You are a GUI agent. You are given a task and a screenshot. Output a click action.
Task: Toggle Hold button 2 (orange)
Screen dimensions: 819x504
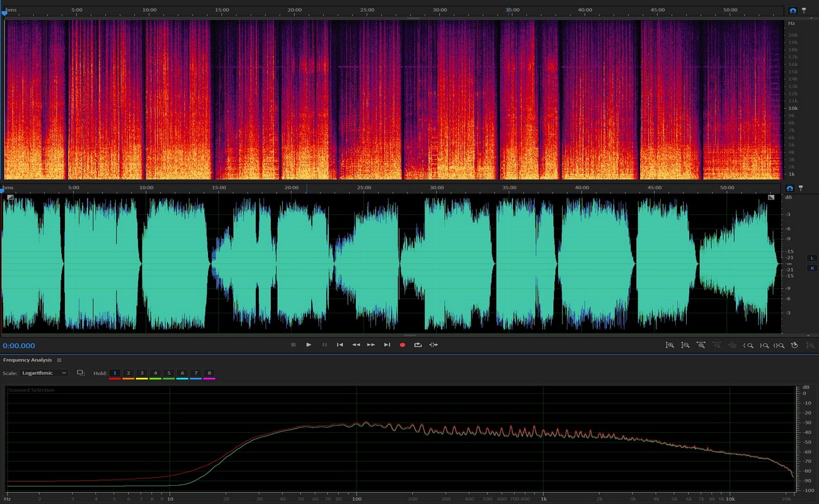click(129, 374)
